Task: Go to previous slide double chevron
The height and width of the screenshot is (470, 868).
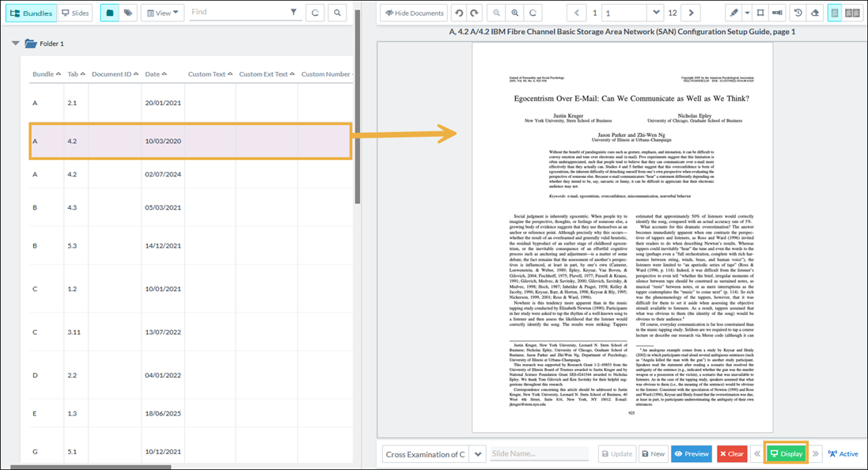Action: (756, 454)
